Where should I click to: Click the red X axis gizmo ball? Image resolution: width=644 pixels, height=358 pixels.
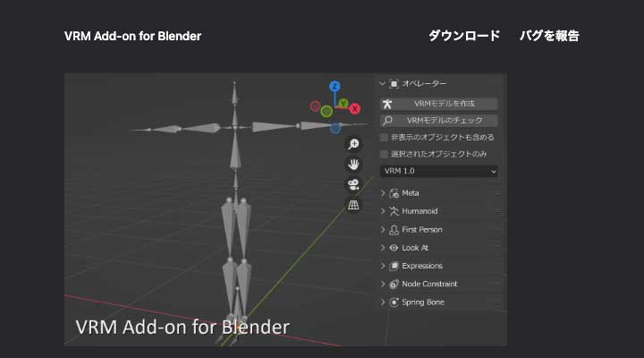pyautogui.click(x=354, y=109)
